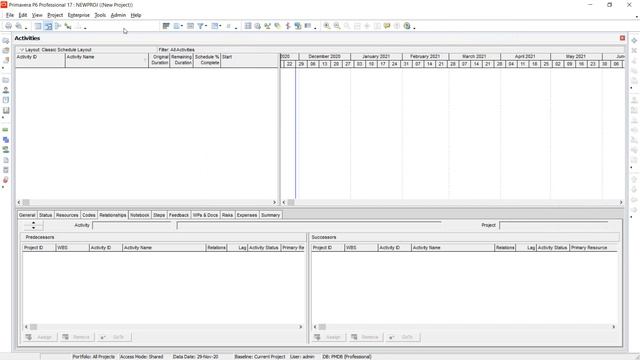Click the Add icon in the right command bar

tap(634, 40)
